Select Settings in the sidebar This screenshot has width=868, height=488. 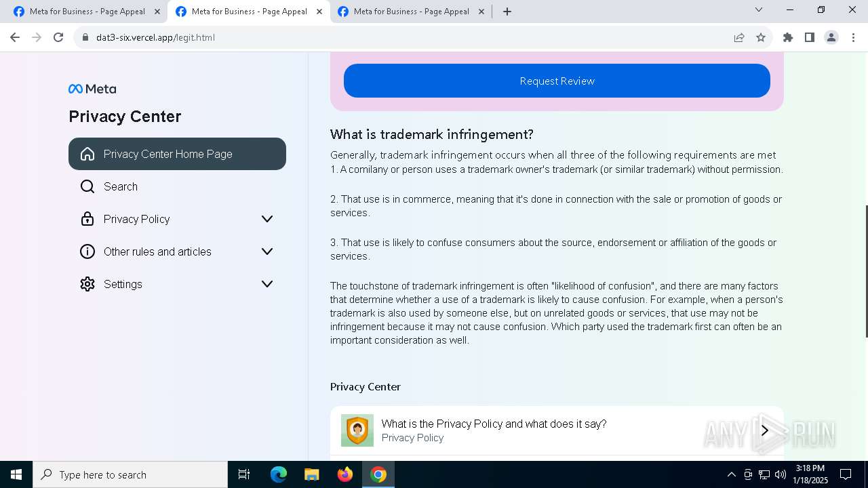tap(177, 284)
